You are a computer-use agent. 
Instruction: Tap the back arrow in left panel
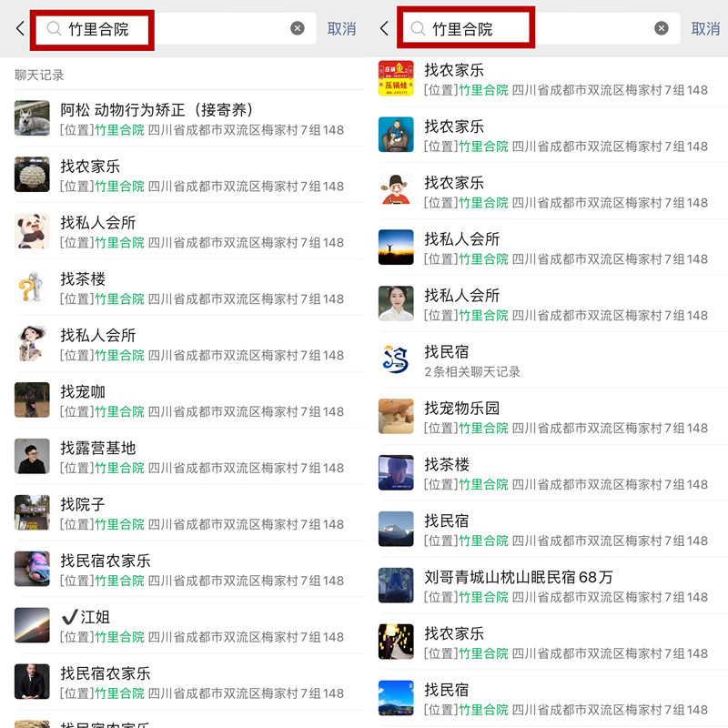[x=20, y=28]
